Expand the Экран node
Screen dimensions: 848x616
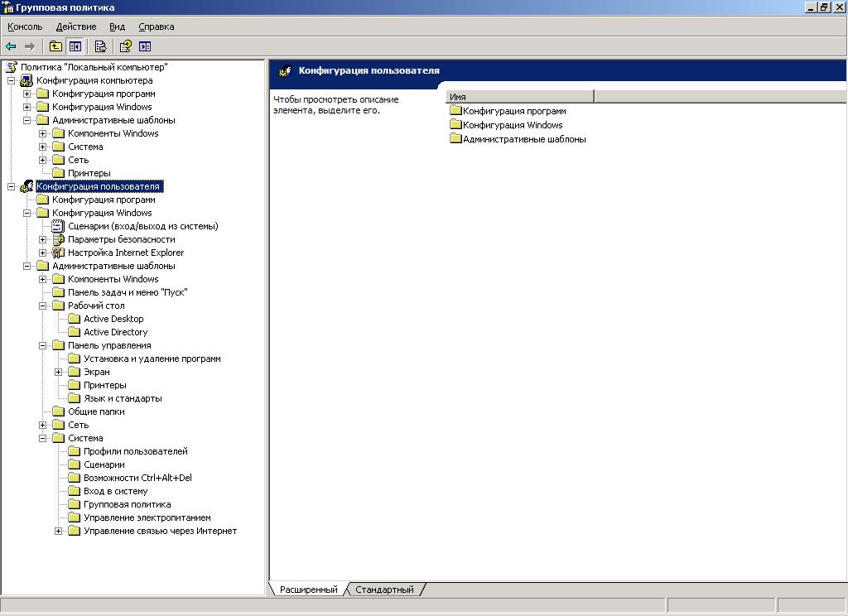pos(59,372)
